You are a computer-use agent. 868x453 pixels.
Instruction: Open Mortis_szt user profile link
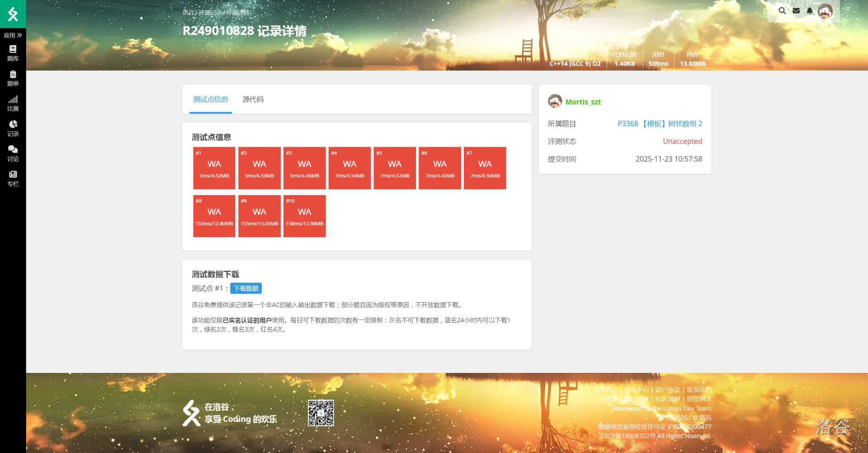pyautogui.click(x=583, y=102)
